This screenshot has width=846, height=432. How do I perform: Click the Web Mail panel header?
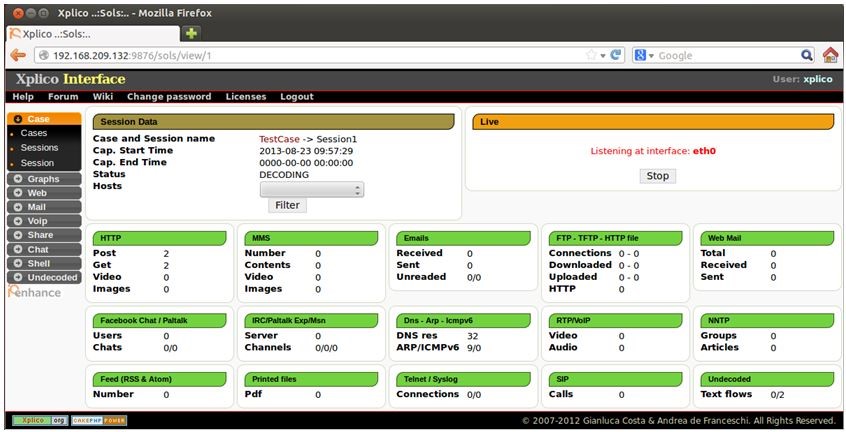[767, 238]
